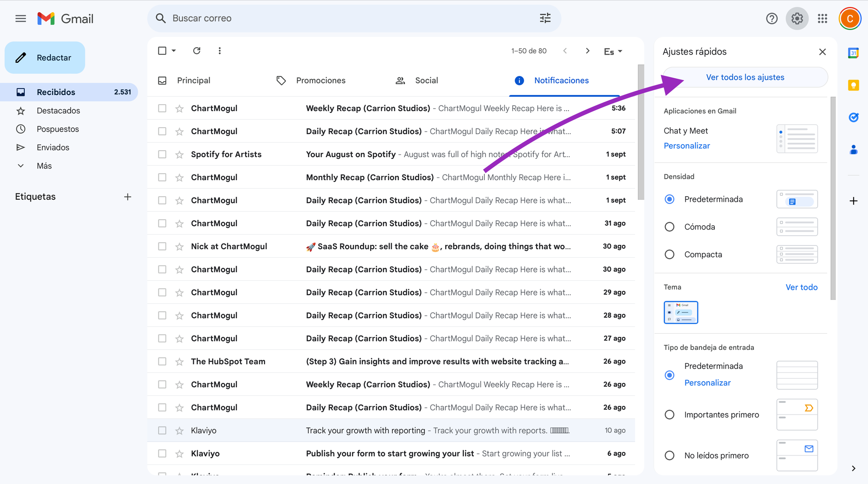
Task: Click the help question mark icon
Action: click(772, 18)
